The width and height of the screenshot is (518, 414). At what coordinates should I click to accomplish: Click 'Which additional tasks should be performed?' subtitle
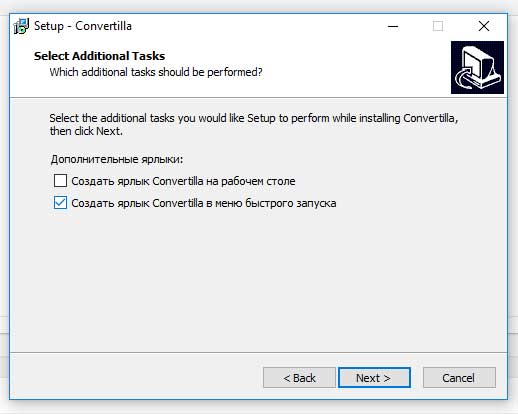156,72
